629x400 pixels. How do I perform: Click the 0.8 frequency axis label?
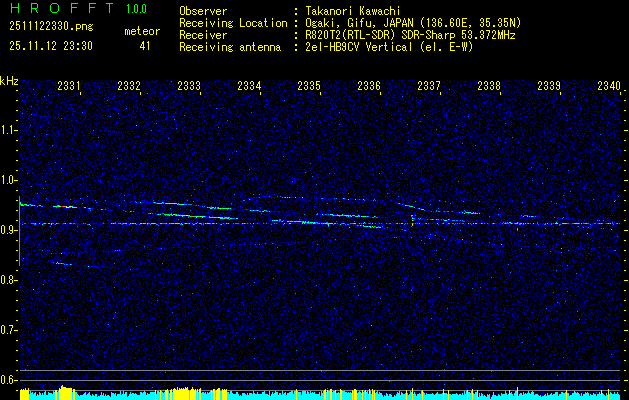tap(9, 280)
